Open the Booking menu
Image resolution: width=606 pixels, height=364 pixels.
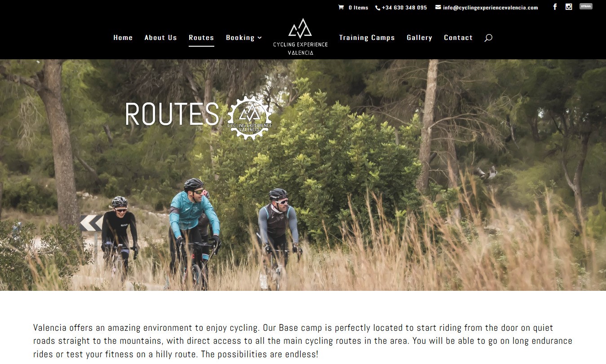click(240, 38)
